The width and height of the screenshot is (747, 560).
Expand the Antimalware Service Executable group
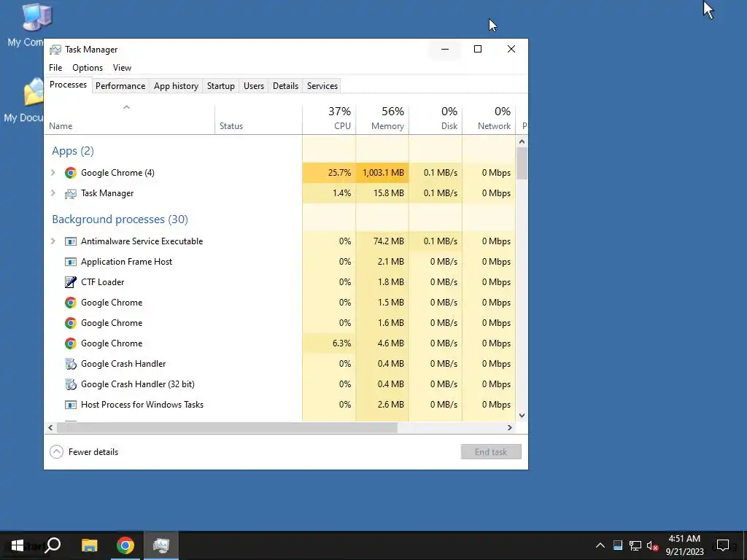coord(53,241)
